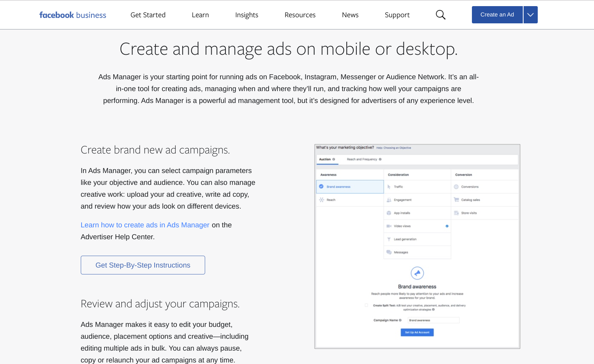Click the Review and adjust your campaigns heading
The image size is (594, 364).
coord(160,304)
